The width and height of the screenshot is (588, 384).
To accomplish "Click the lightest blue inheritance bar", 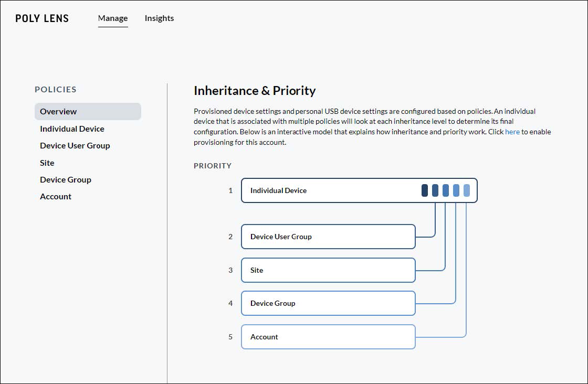I will [x=467, y=190].
